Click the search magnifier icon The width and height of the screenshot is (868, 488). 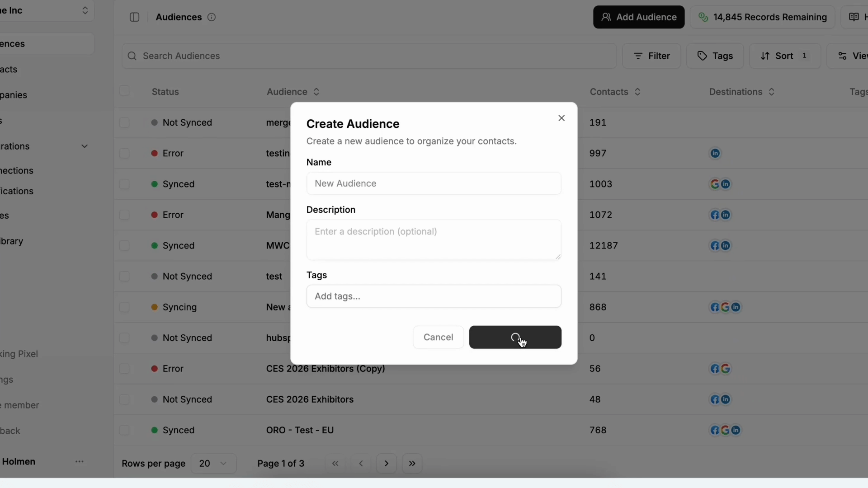[x=132, y=56]
